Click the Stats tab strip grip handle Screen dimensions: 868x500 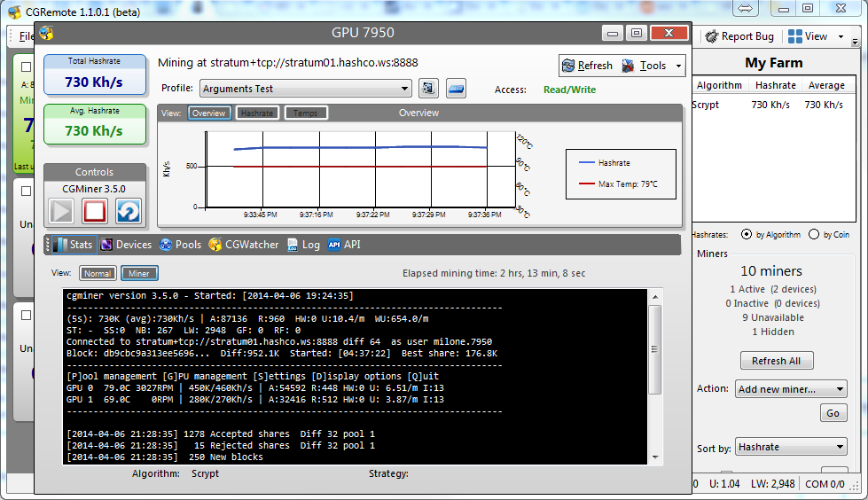tap(48, 245)
